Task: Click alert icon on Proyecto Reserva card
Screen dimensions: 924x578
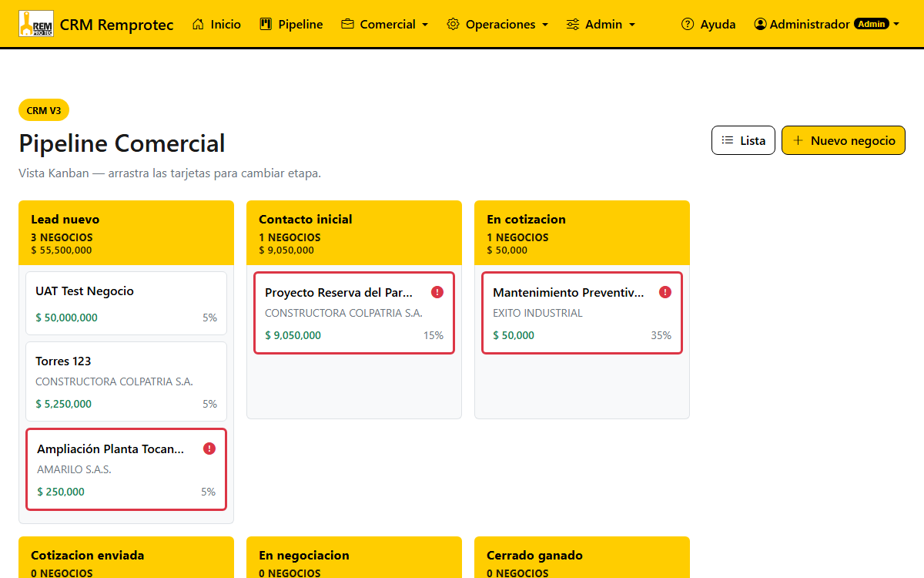Action: [x=437, y=292]
